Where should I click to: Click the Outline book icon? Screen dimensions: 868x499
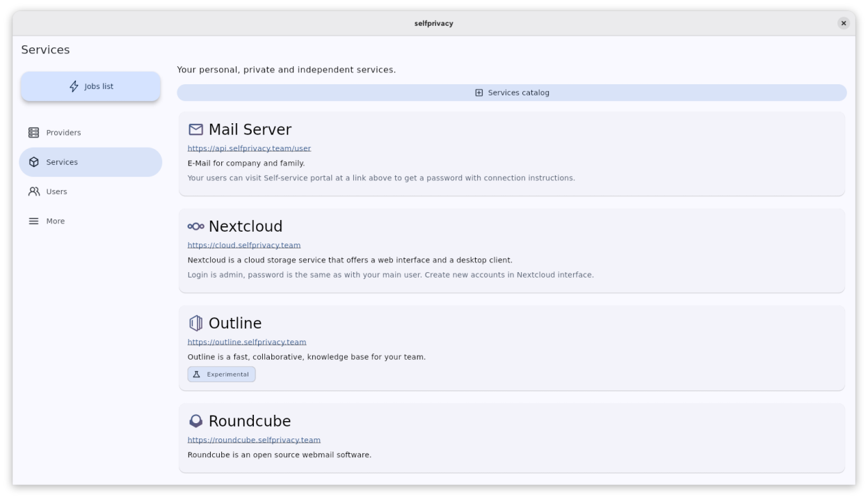click(195, 324)
